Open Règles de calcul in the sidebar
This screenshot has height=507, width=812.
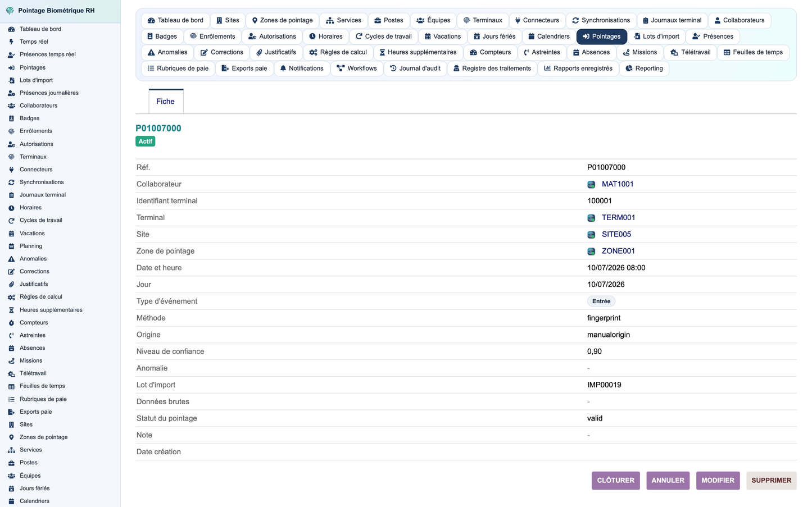[41, 297]
